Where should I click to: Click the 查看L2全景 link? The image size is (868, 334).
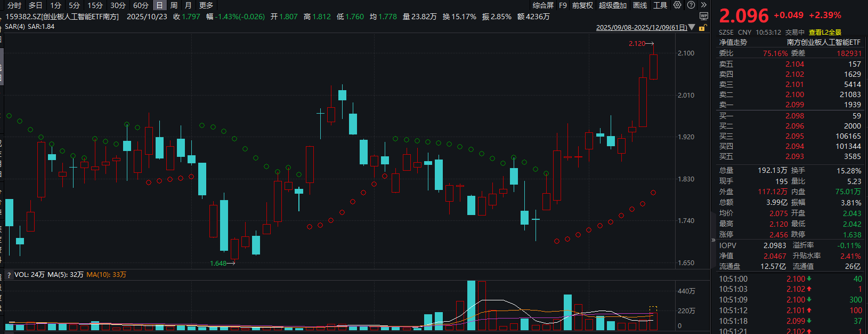coord(825,32)
